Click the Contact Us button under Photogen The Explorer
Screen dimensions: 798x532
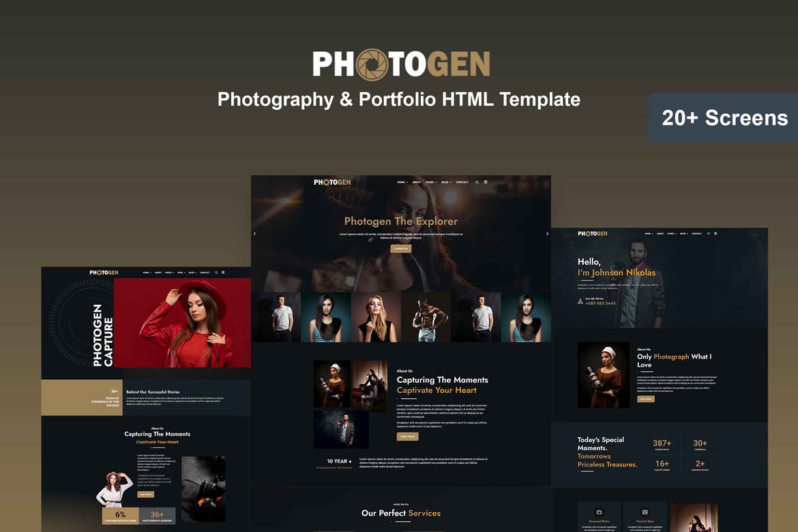(x=401, y=248)
